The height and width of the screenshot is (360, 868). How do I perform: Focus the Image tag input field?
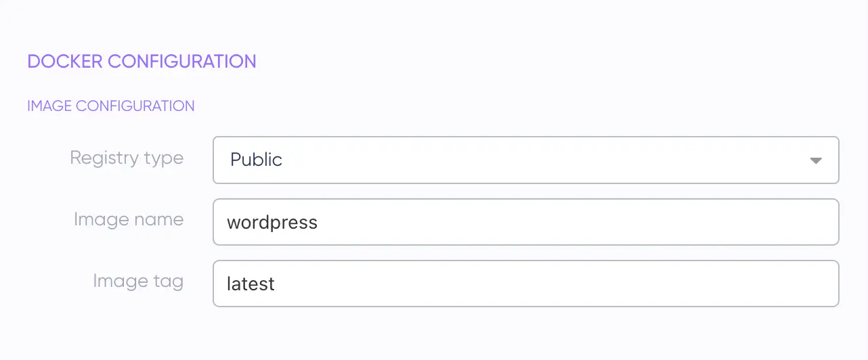click(x=525, y=284)
